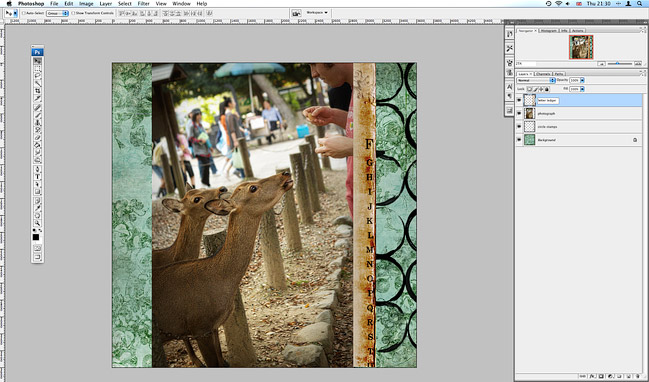Screen dimensions: 649x382
Task: Open the tool preset picker arrow
Action: tap(15, 13)
